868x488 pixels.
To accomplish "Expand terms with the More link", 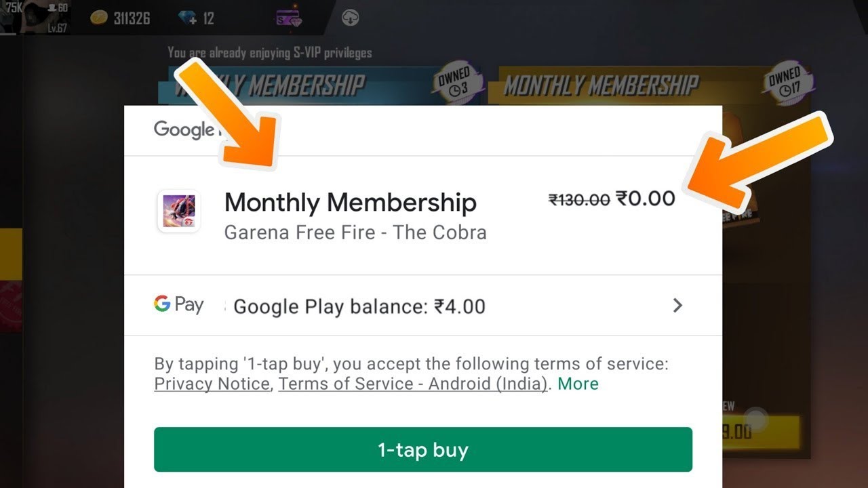I will point(578,384).
